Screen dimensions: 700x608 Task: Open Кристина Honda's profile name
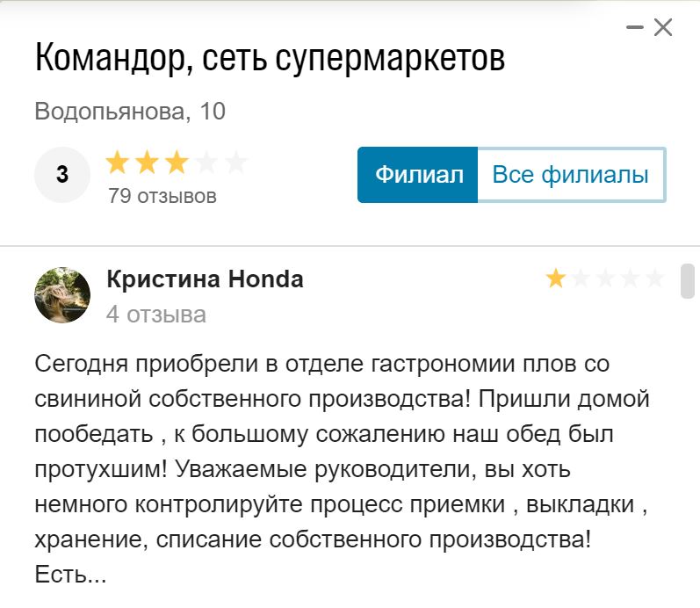206,279
